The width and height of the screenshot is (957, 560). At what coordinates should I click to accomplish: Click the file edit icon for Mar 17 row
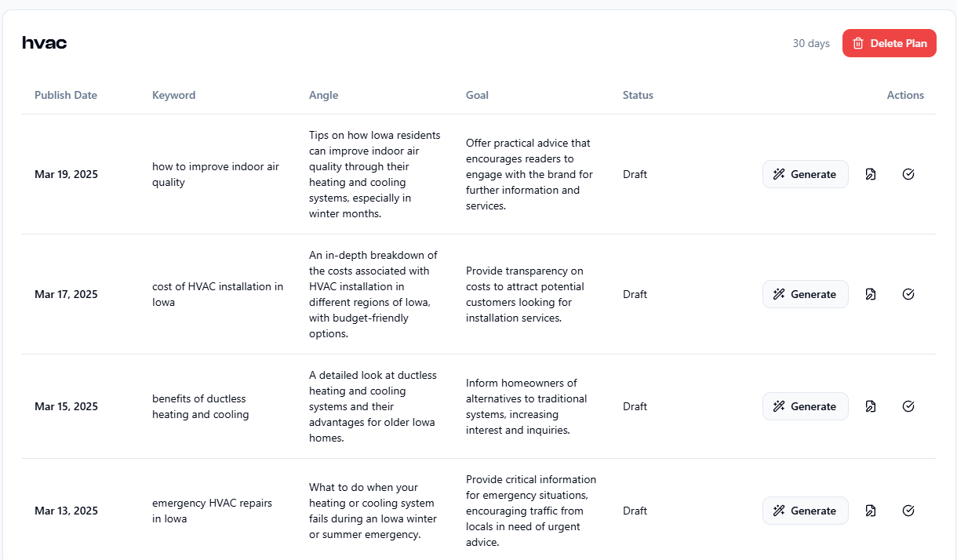(870, 294)
